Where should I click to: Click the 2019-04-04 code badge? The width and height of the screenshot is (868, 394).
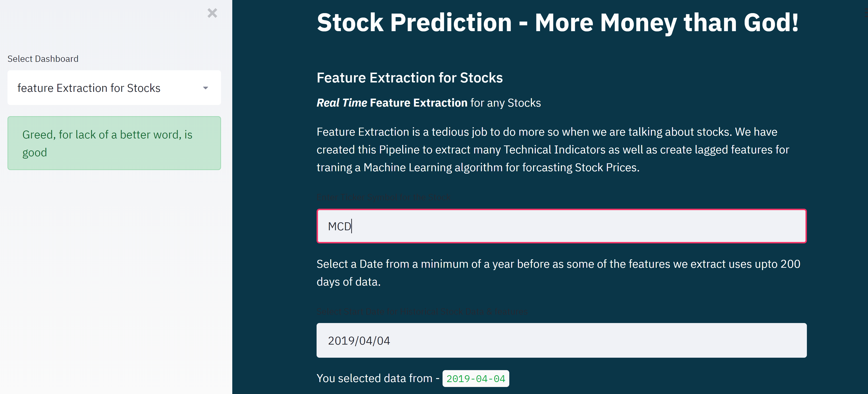click(476, 378)
